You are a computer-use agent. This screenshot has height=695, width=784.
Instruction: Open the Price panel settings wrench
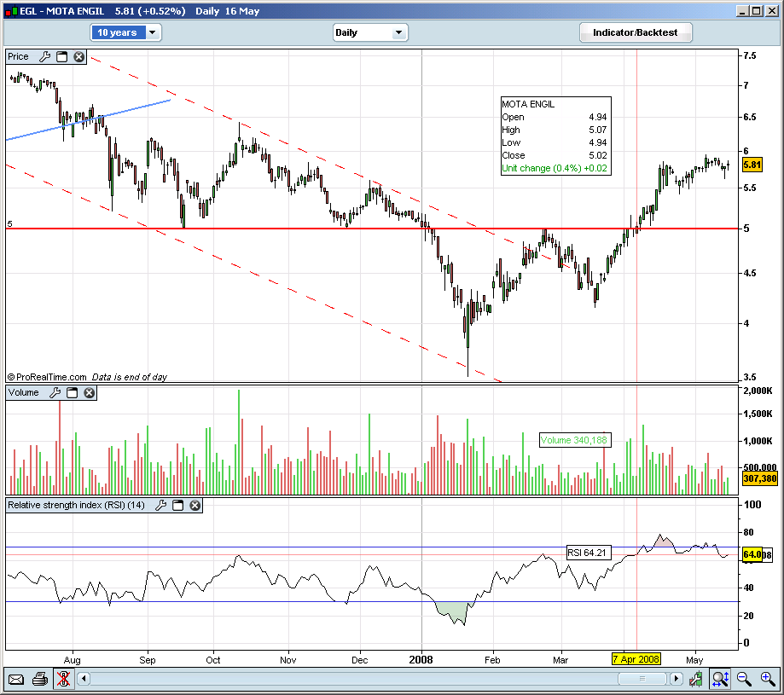(x=44, y=56)
